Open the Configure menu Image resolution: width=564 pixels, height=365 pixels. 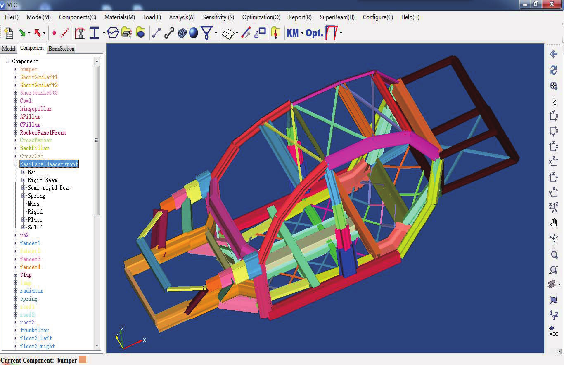(378, 17)
